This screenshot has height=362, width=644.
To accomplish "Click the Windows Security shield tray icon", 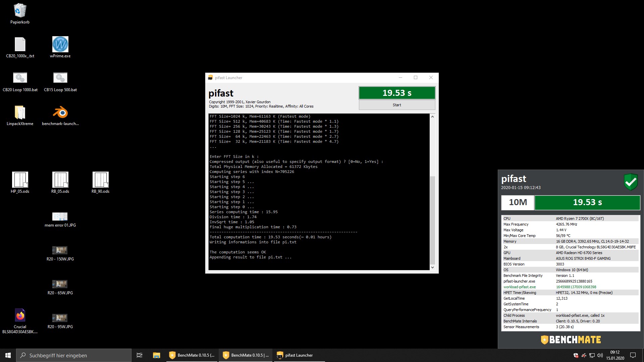I will click(576, 355).
